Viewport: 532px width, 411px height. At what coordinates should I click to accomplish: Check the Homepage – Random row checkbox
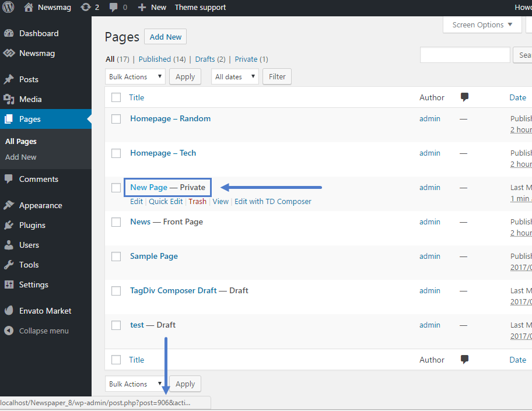coord(116,119)
